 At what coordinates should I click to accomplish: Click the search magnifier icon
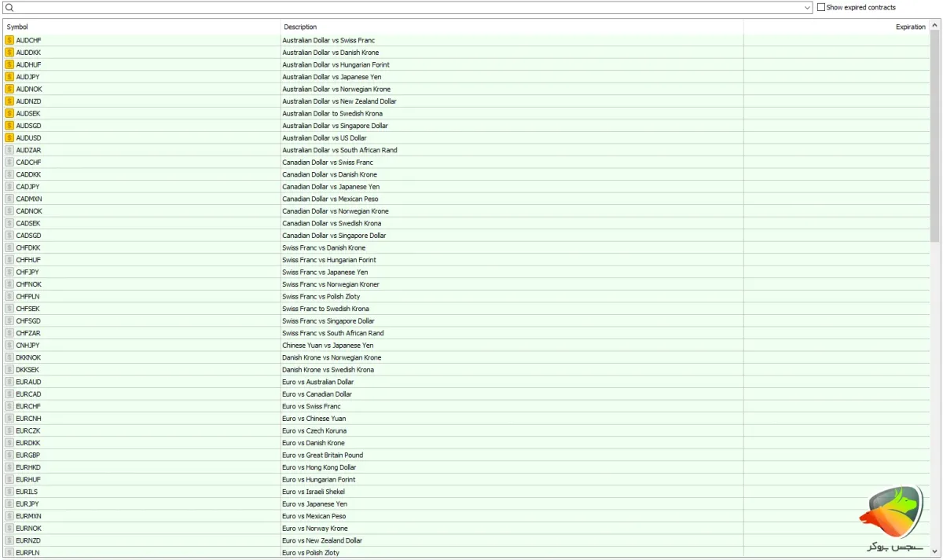9,8
